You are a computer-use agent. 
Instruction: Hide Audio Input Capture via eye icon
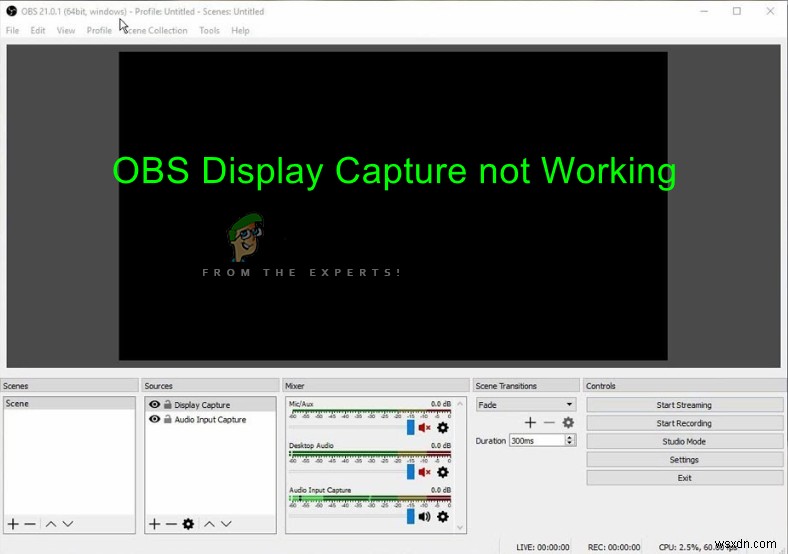click(154, 419)
